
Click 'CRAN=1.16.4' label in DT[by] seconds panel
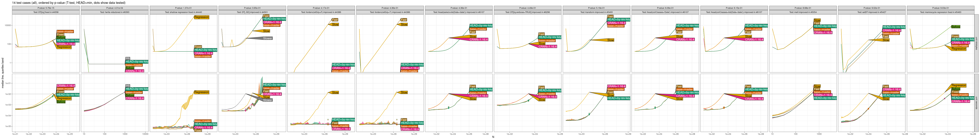click(x=66, y=86)
